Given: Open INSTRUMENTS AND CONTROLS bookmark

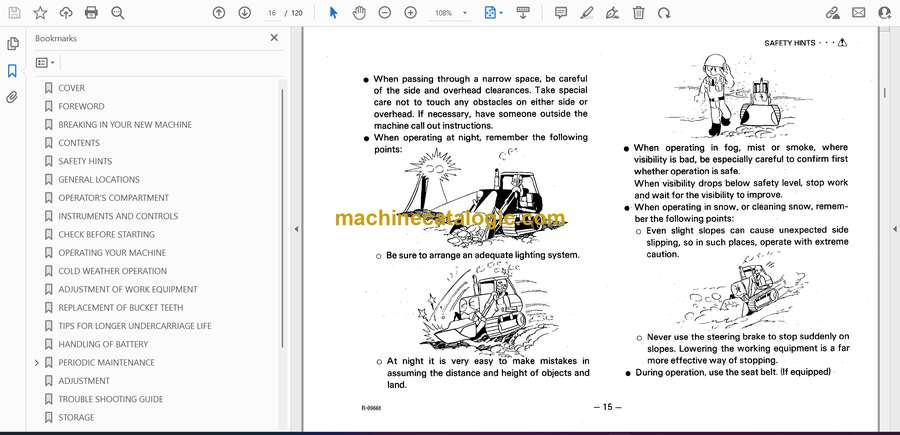Looking at the screenshot, I should coord(118,216).
